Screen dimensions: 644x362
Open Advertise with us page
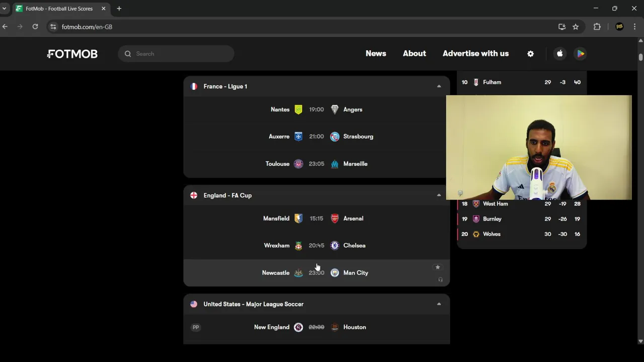point(475,53)
